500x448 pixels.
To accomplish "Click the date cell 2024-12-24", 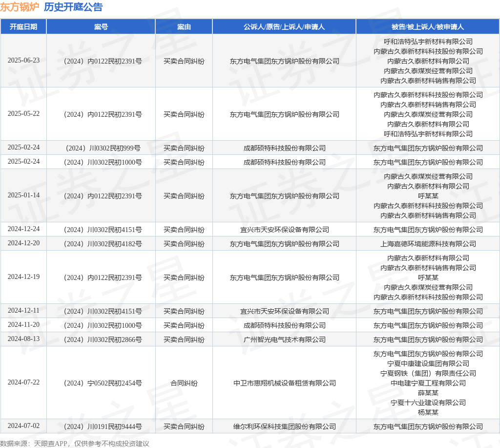I will point(23,229).
